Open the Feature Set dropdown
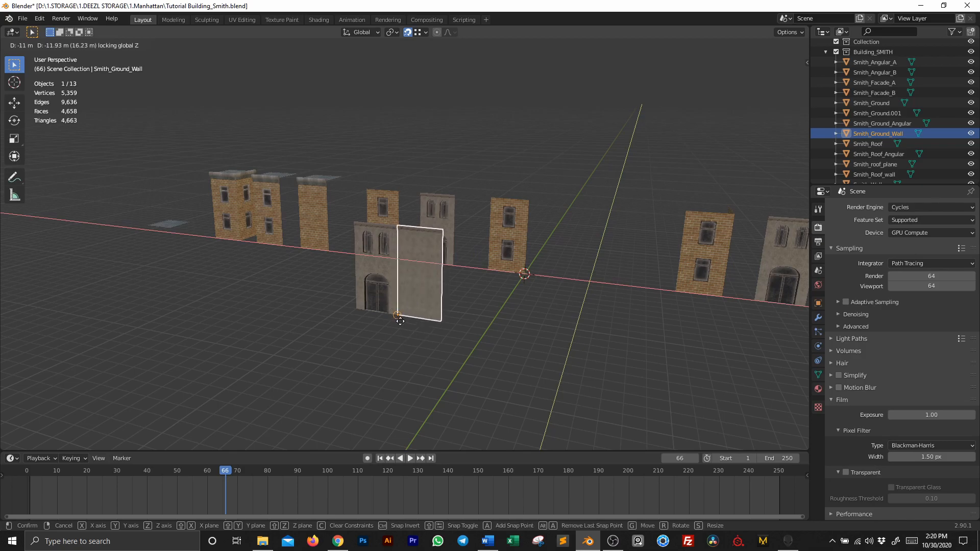The width and height of the screenshot is (980, 551). pyautogui.click(x=932, y=220)
